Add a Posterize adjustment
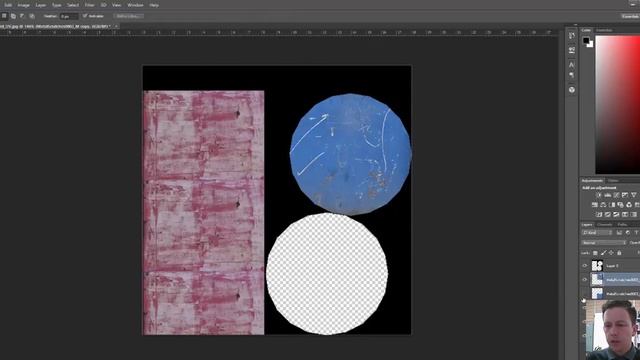 point(607,214)
